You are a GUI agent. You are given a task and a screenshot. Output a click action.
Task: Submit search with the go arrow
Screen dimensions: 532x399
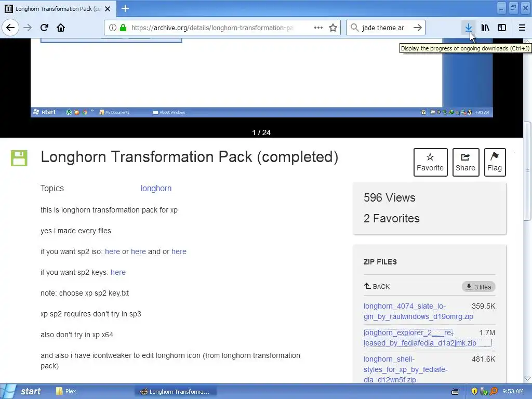click(418, 28)
